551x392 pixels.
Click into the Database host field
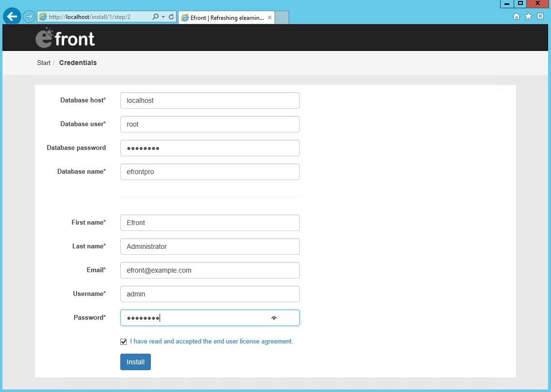210,100
